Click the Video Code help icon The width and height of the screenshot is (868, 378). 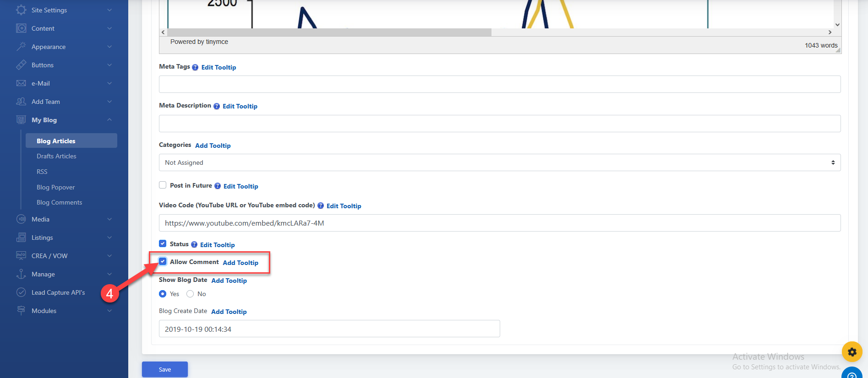click(x=321, y=206)
